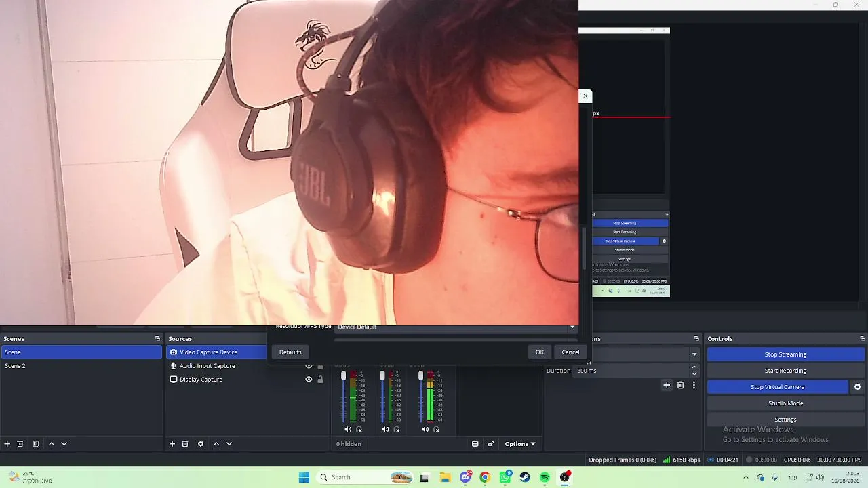
Task: Move the selected scene up
Action: click(x=52, y=444)
